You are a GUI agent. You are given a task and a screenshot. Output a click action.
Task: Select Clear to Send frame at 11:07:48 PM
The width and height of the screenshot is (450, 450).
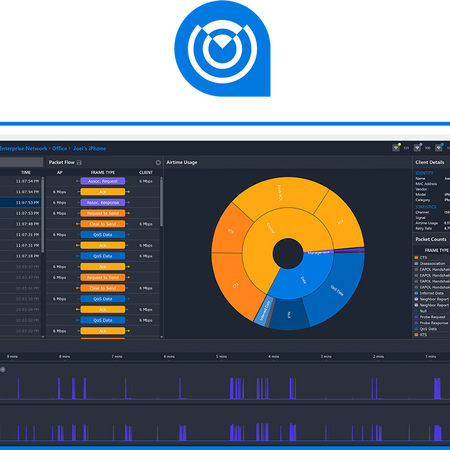(x=103, y=224)
